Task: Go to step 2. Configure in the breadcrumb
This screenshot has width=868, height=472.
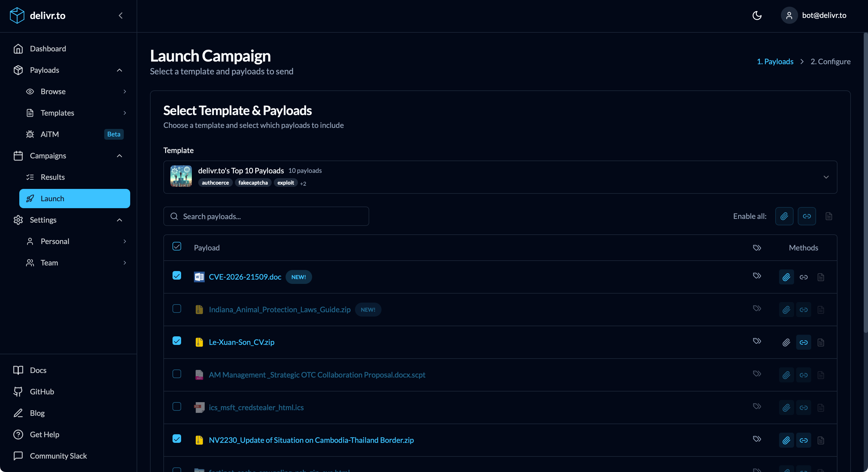Action: [x=830, y=61]
